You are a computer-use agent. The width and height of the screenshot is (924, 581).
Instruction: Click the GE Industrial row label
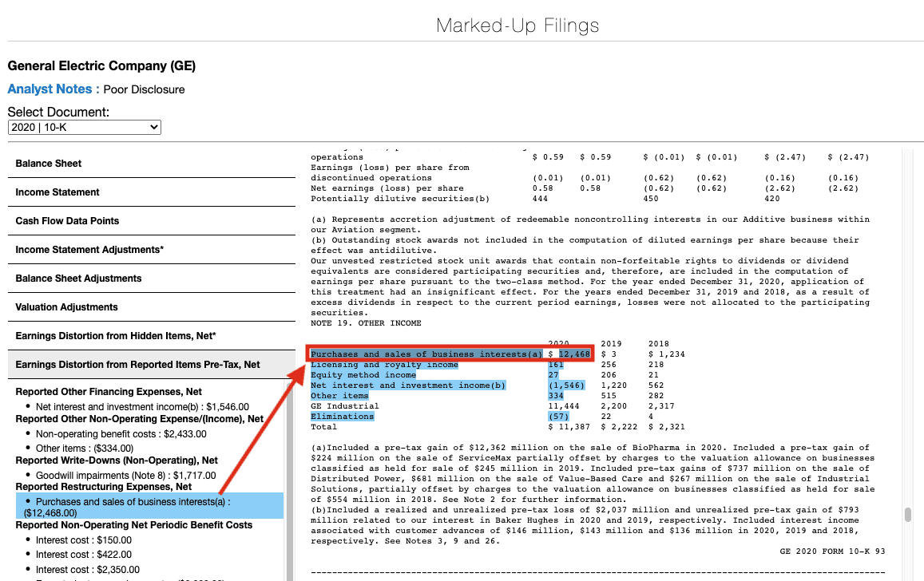click(345, 406)
